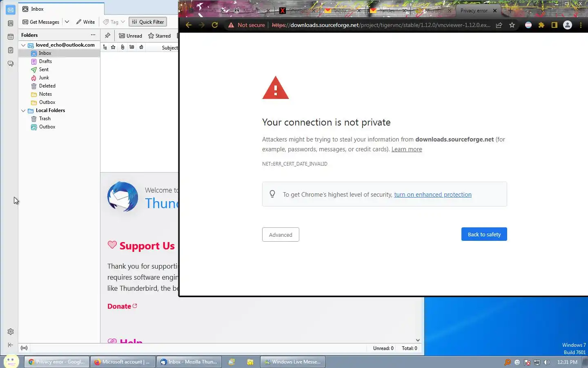Viewport: 588px width, 368px height.
Task: Click the thread column header icon
Action: [105, 47]
